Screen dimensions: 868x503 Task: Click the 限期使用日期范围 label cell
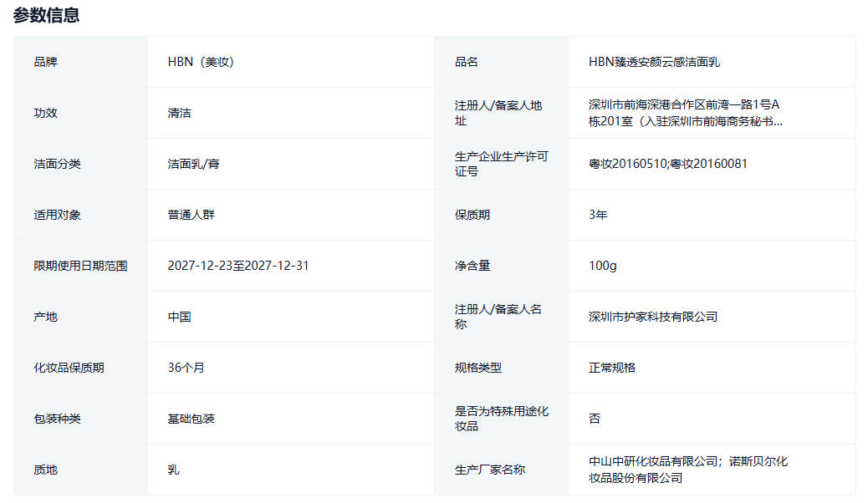80,266
